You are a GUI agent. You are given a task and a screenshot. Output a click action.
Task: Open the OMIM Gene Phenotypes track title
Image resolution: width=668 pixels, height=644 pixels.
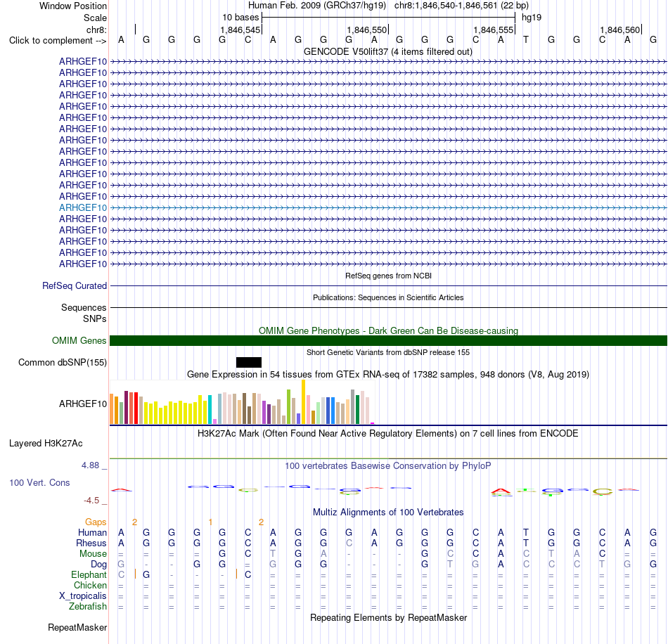[x=388, y=331]
